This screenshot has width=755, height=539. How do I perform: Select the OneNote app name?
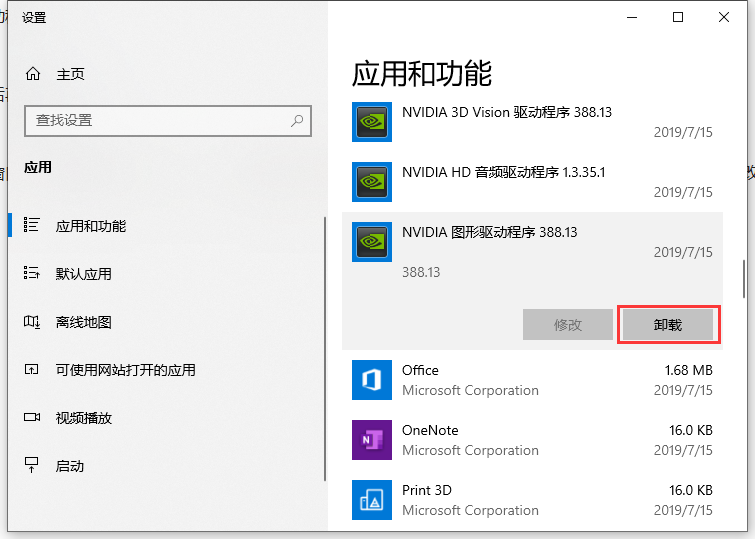click(430, 430)
